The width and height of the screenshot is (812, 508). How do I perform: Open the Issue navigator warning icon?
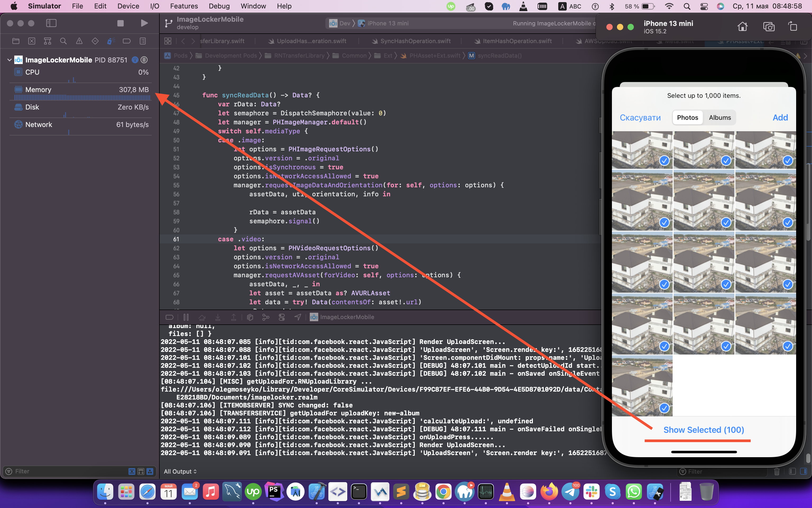coord(79,41)
